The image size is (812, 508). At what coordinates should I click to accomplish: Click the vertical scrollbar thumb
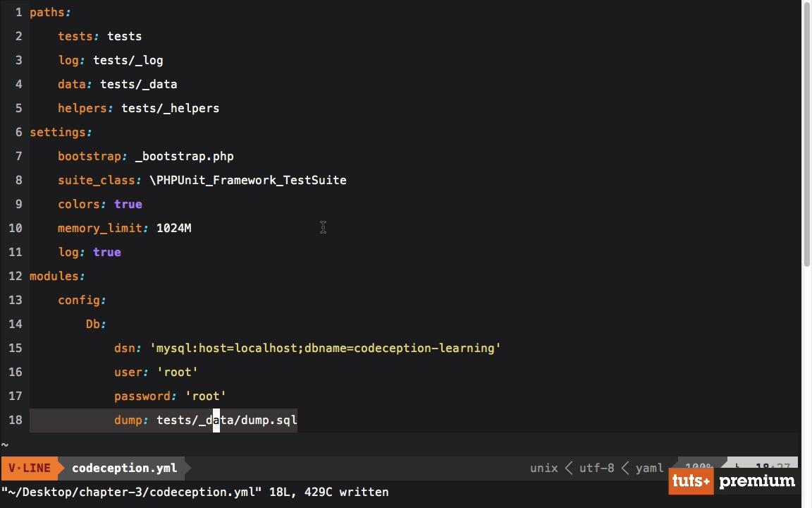click(x=807, y=134)
